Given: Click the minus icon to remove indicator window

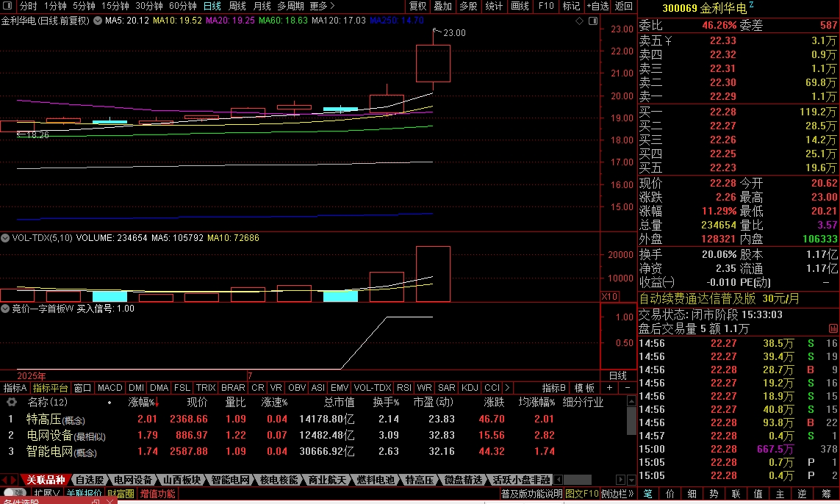Looking at the screenshot, I should pos(628,387).
